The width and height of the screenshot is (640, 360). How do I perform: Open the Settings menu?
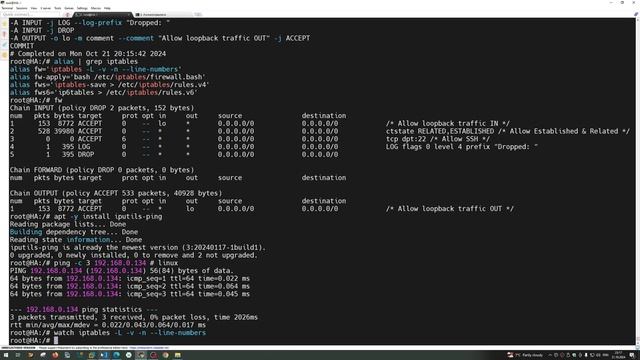click(x=82, y=8)
